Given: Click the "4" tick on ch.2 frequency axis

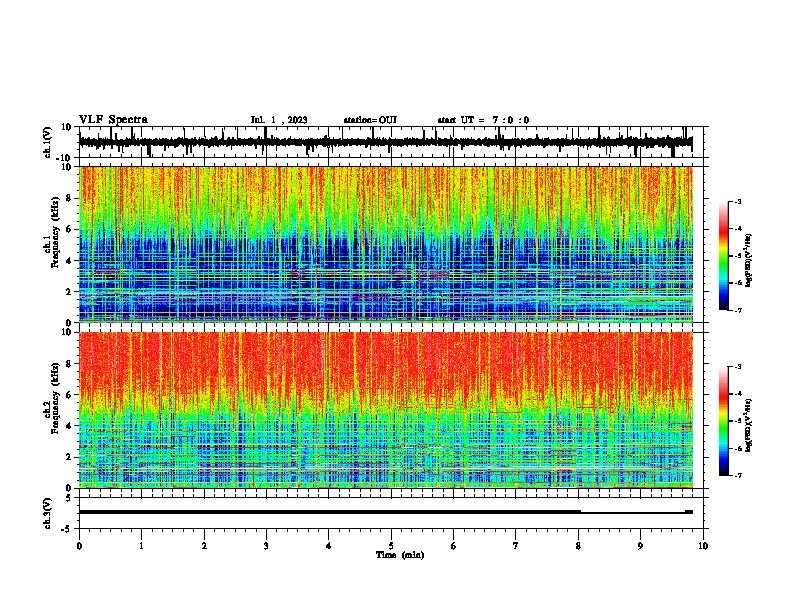Looking at the screenshot, I should (70, 426).
